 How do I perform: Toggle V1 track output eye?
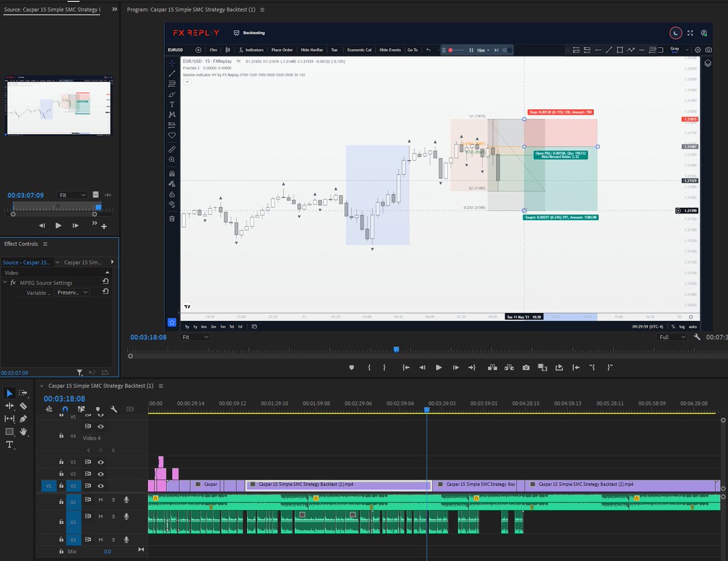pos(100,486)
